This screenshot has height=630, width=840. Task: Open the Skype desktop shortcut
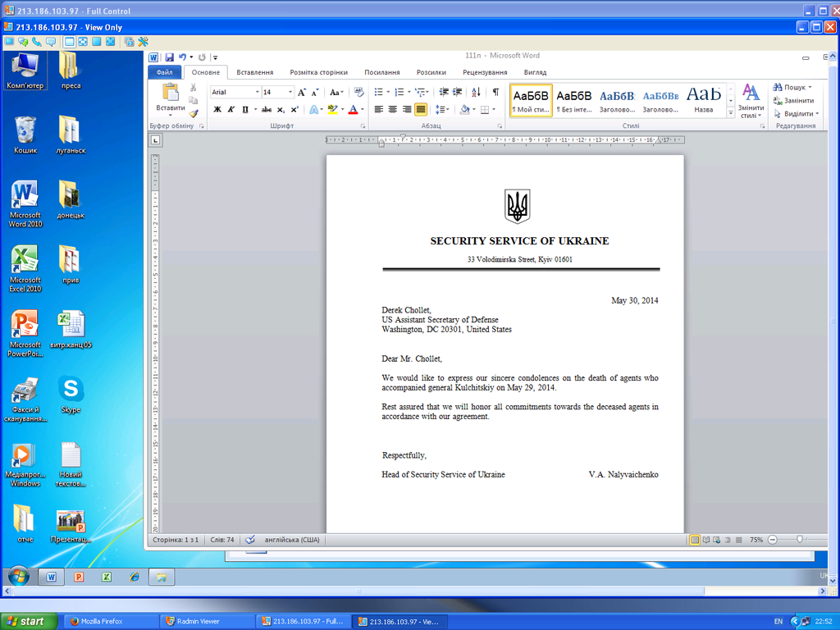71,394
